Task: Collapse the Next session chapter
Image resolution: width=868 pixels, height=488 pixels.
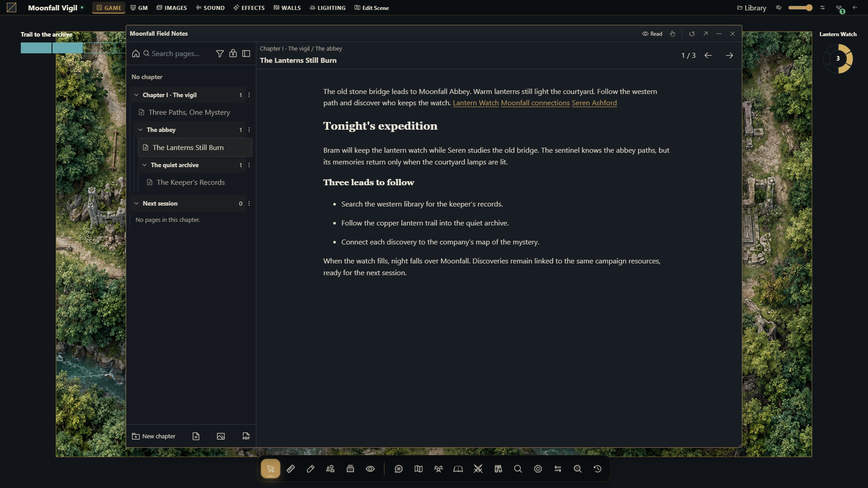Action: 136,203
